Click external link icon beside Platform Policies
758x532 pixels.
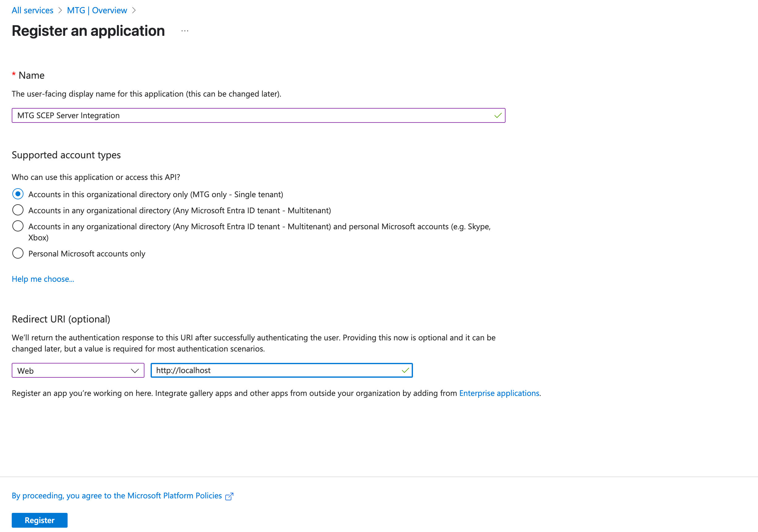[229, 496]
